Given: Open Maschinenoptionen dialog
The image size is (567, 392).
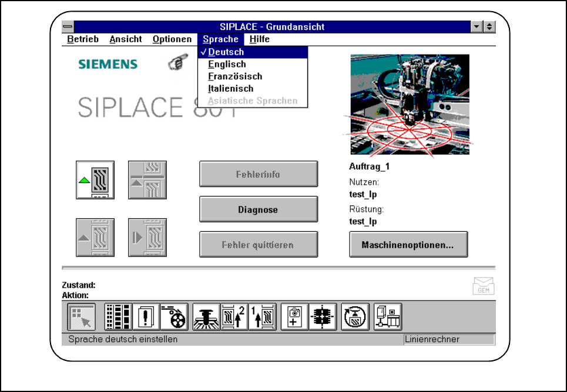Looking at the screenshot, I should click(408, 245).
